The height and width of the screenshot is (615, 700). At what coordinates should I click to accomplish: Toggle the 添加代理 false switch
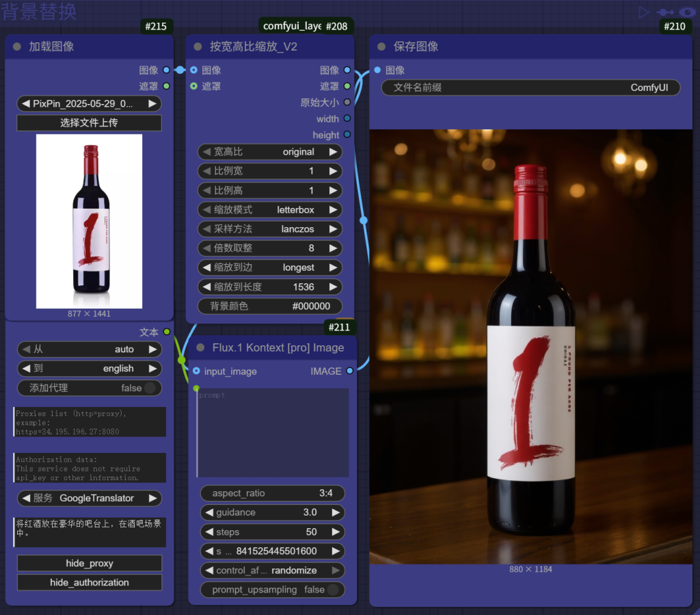148,388
